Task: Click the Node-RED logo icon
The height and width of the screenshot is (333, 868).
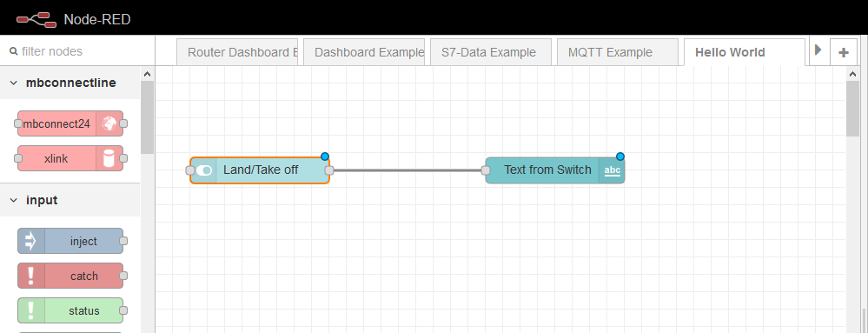Action: point(36,19)
